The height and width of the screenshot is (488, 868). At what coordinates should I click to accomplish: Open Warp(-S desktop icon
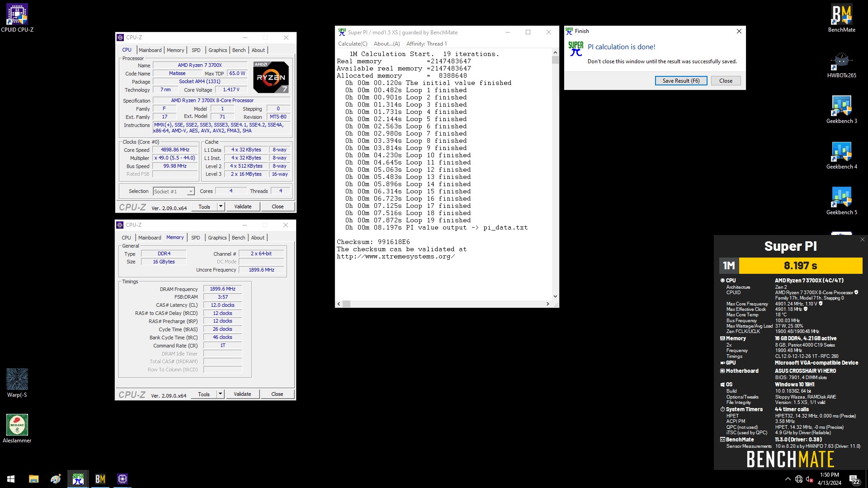point(17,383)
